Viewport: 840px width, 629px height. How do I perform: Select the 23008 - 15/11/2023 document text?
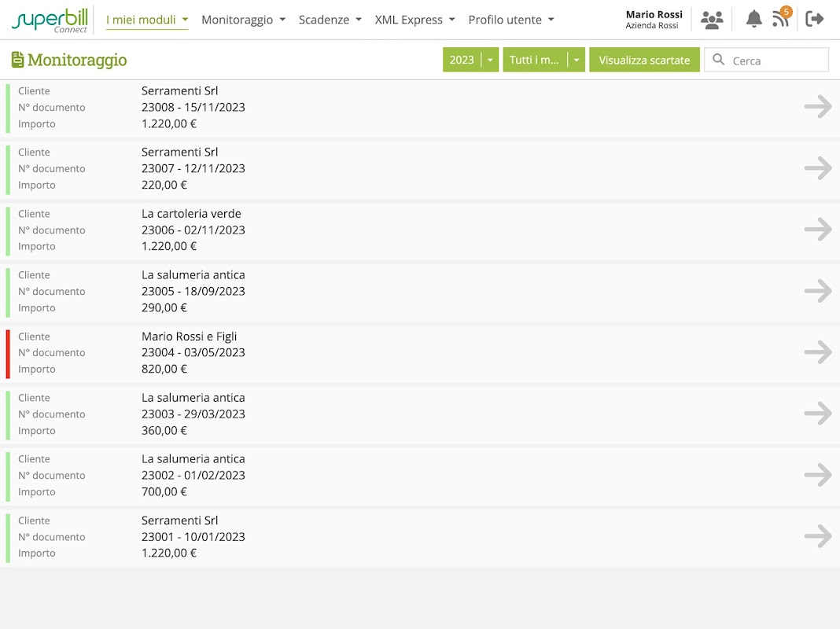pyautogui.click(x=193, y=107)
